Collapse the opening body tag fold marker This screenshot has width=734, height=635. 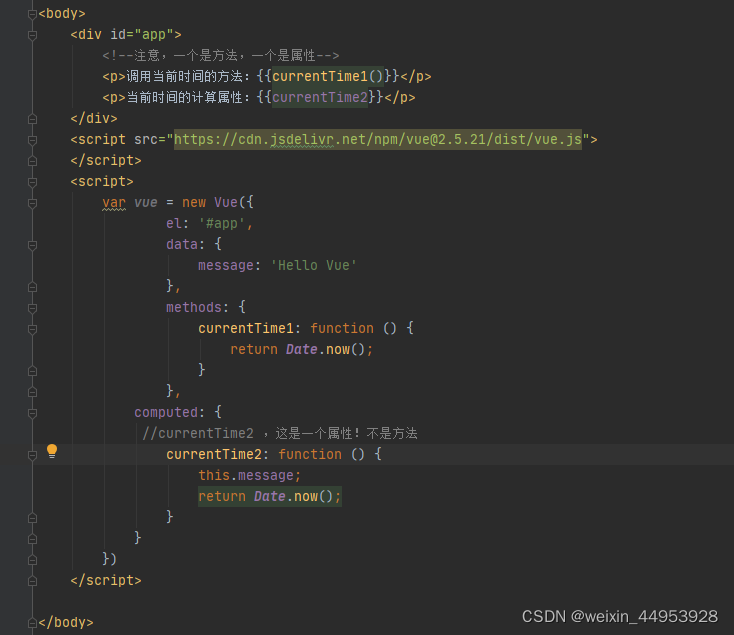pos(32,14)
